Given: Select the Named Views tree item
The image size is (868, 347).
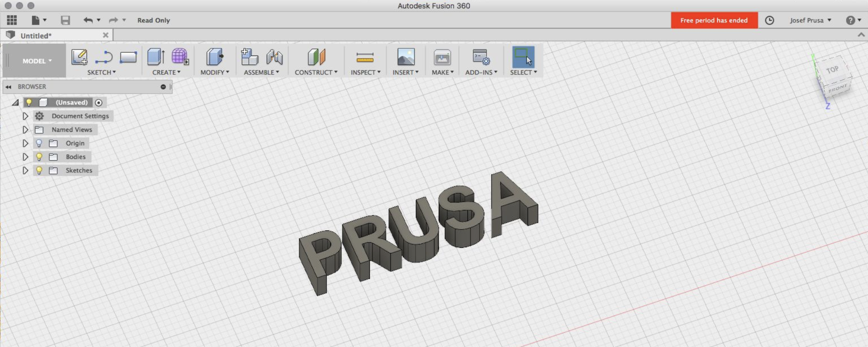Looking at the screenshot, I should coord(72,130).
